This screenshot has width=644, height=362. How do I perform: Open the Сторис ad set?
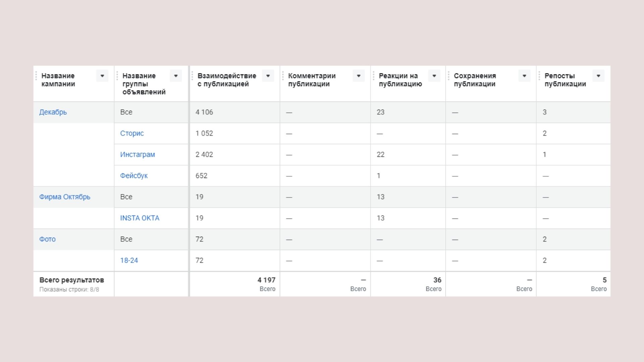point(132,133)
